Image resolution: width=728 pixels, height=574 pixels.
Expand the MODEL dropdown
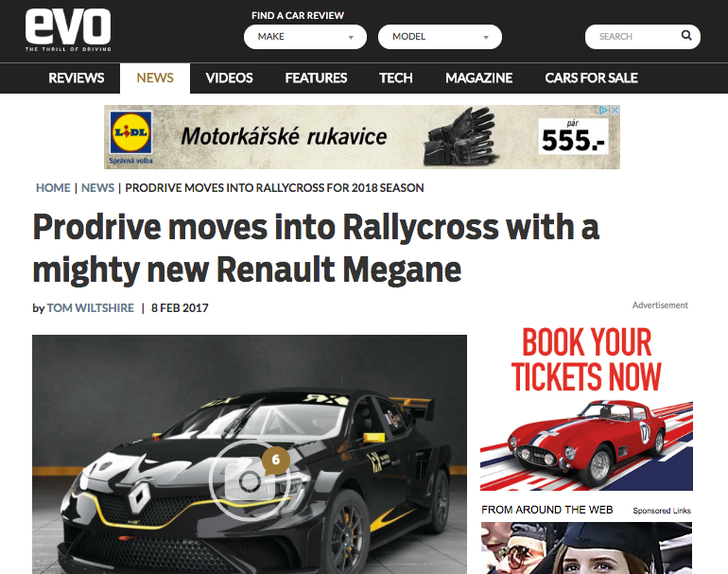click(440, 37)
